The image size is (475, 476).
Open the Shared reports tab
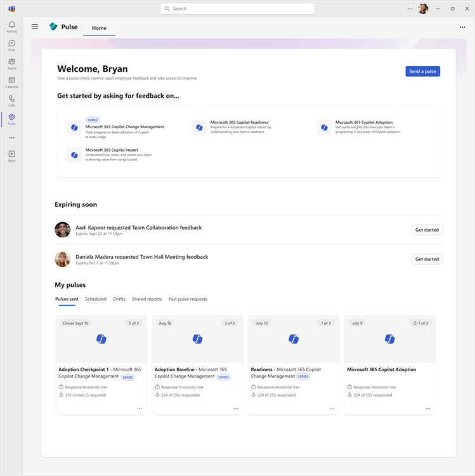[x=146, y=299]
